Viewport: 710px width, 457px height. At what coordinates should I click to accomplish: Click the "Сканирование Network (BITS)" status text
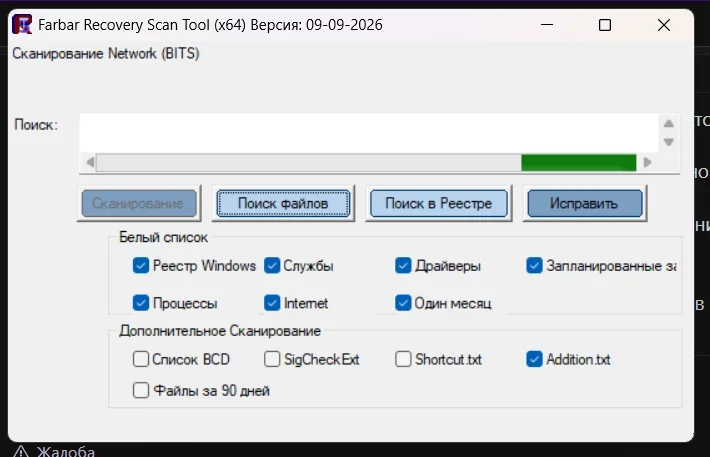pos(106,53)
